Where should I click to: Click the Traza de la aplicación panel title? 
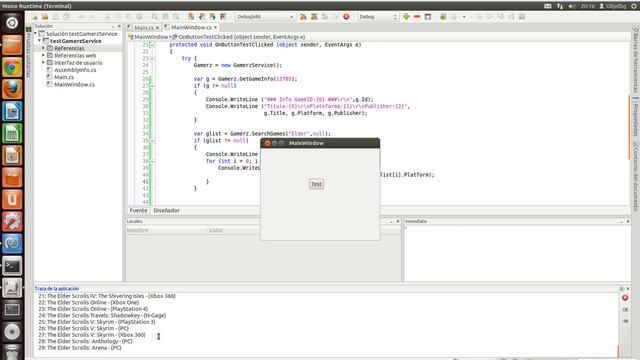[x=57, y=289]
